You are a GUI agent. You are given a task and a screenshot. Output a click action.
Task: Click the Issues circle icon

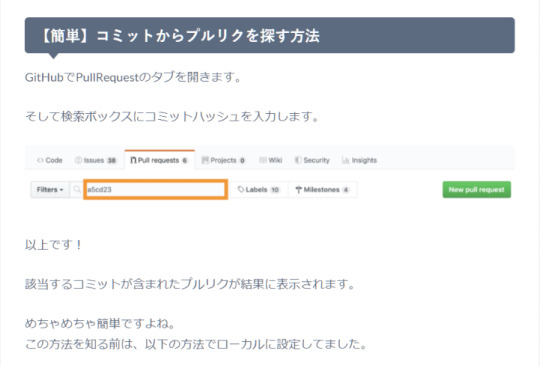(x=78, y=160)
